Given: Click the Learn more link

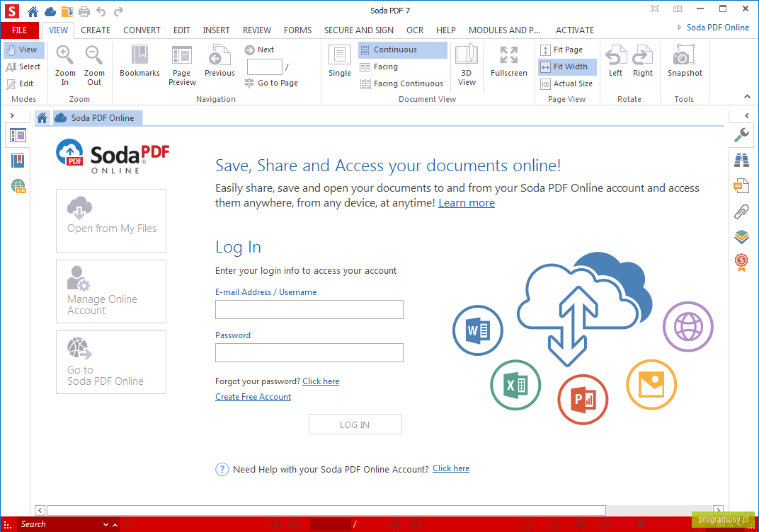Looking at the screenshot, I should 467,203.
